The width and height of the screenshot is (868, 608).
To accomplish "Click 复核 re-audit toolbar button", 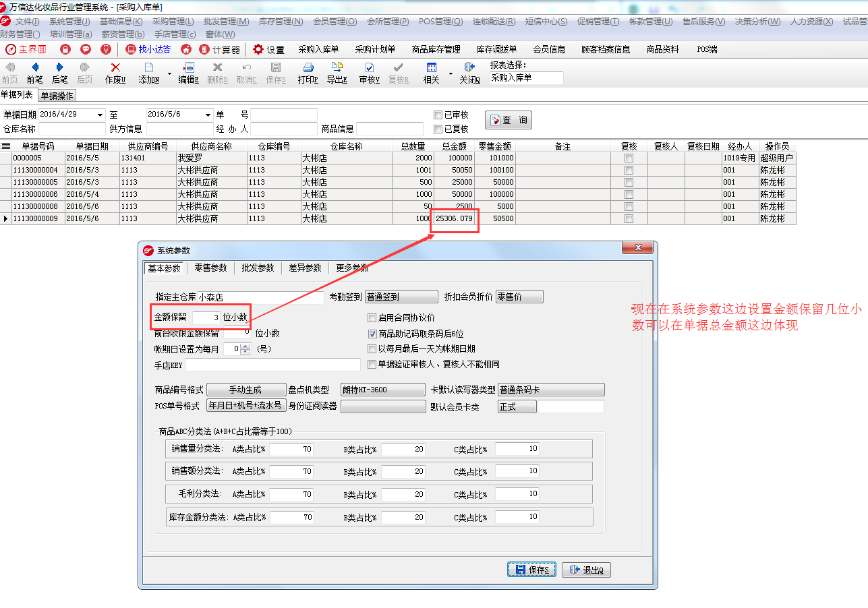I will [399, 73].
